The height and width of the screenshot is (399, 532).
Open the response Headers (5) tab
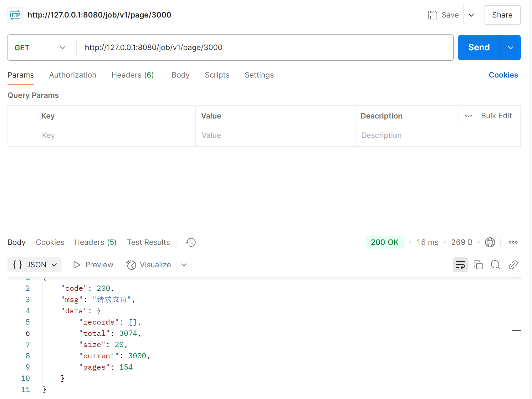coord(95,242)
